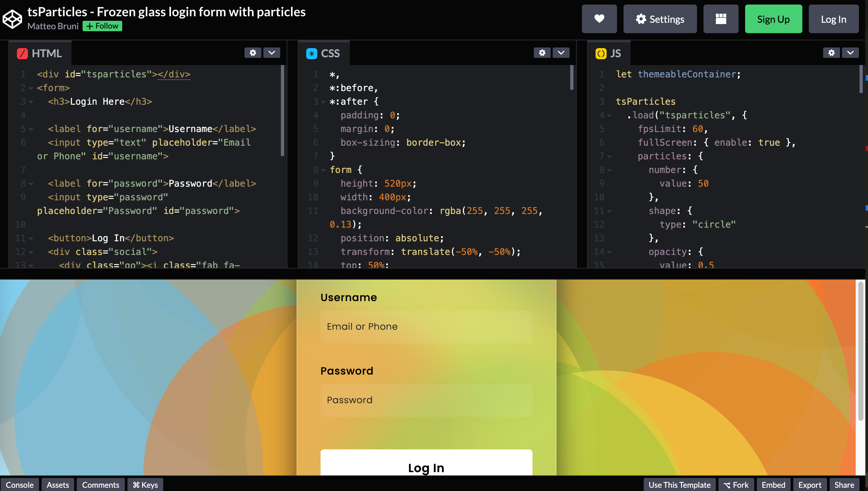Collapse the form tag fold arrow
The height and width of the screenshot is (491, 868).
point(31,88)
